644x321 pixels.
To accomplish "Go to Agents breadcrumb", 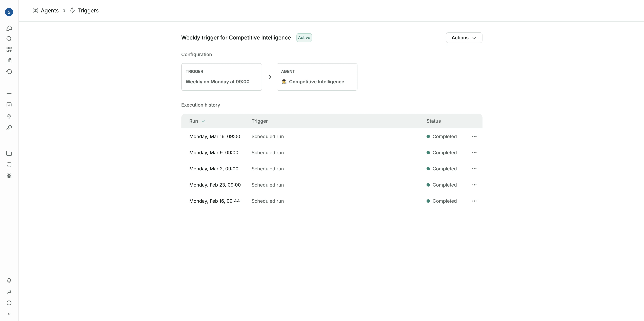I will (50, 10).
